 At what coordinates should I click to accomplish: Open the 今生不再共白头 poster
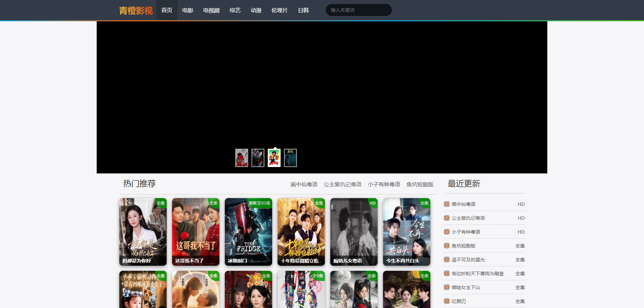tap(406, 232)
